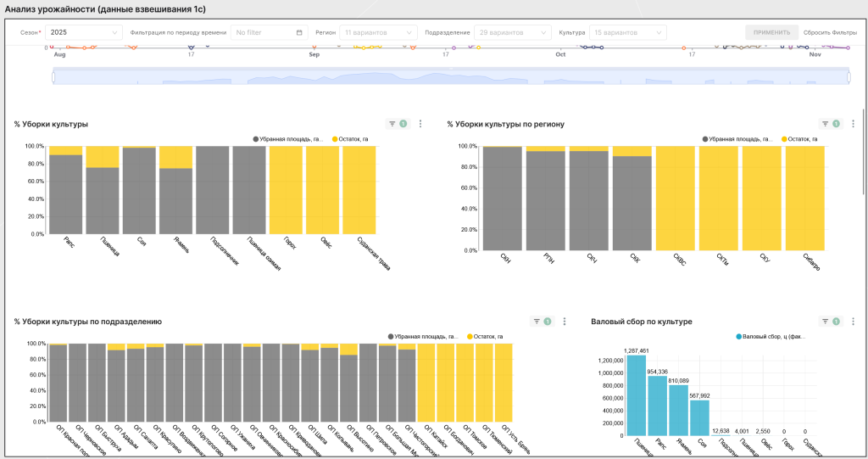Click filter icon on '% Уборки культуры по региону'

coord(826,124)
